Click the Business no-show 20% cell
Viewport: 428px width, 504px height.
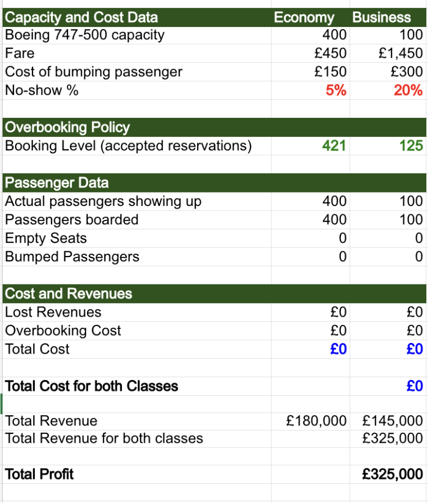388,90
